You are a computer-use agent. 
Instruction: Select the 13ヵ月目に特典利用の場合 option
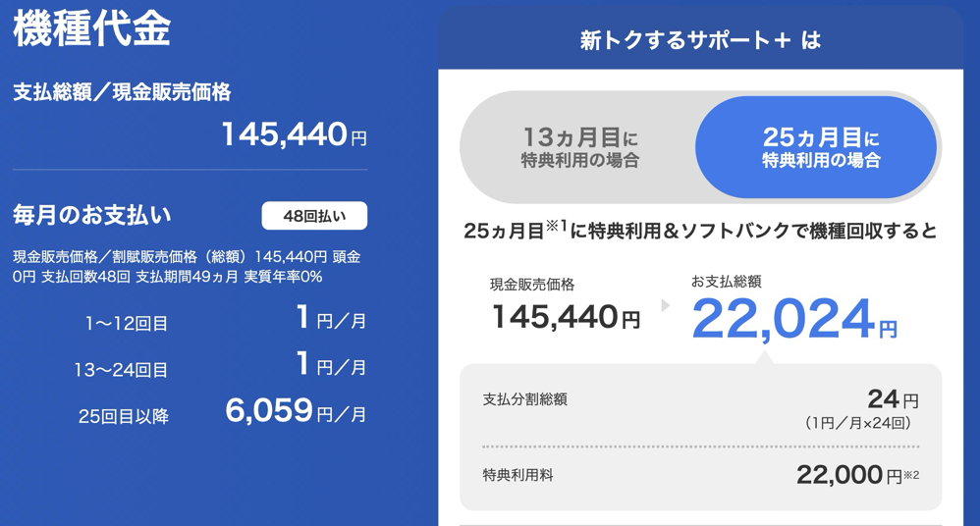(x=579, y=148)
